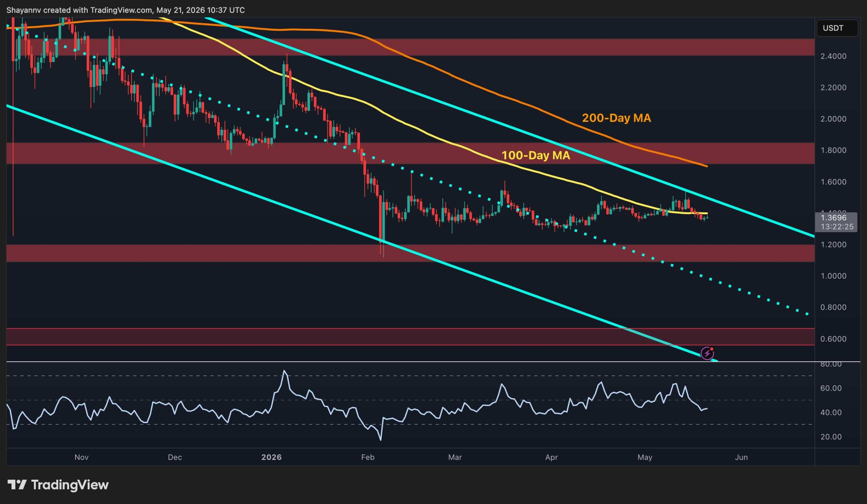
Task: Click the purple lightning bolt event icon
Action: (x=707, y=353)
